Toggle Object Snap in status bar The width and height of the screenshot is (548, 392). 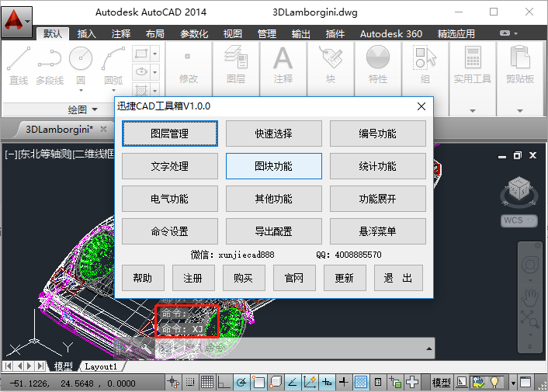[258, 383]
